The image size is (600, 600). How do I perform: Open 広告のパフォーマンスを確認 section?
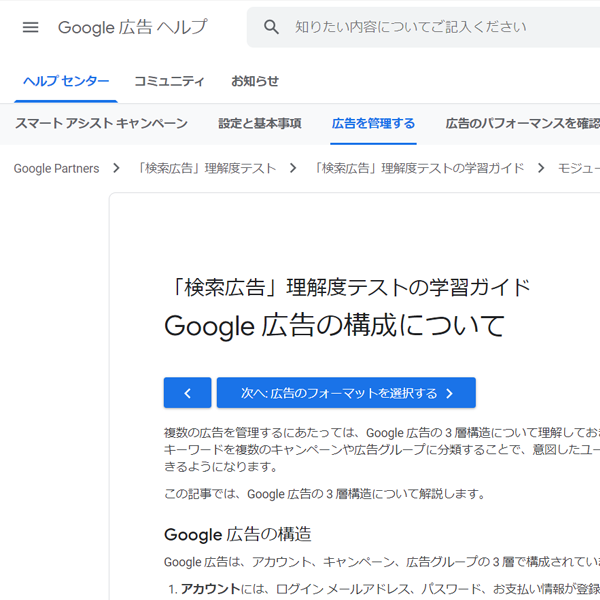click(x=522, y=123)
